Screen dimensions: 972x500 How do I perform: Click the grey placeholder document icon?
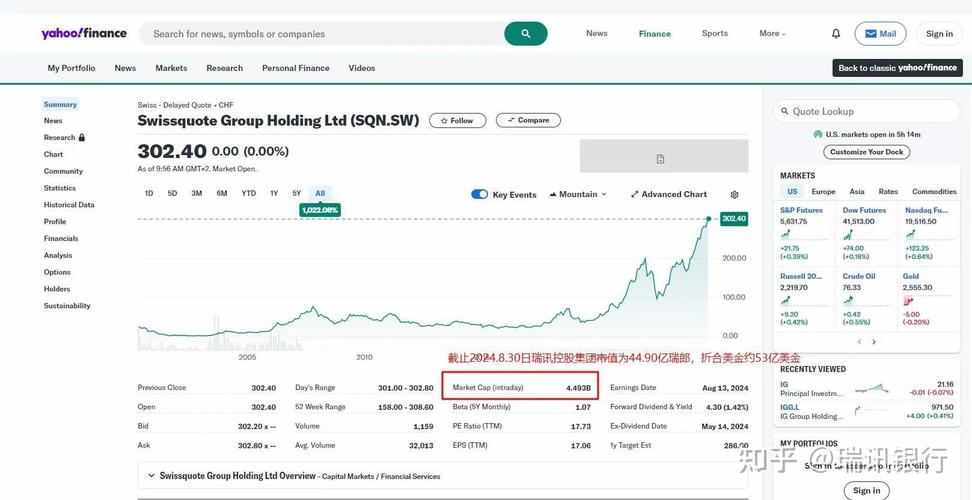tap(660, 159)
